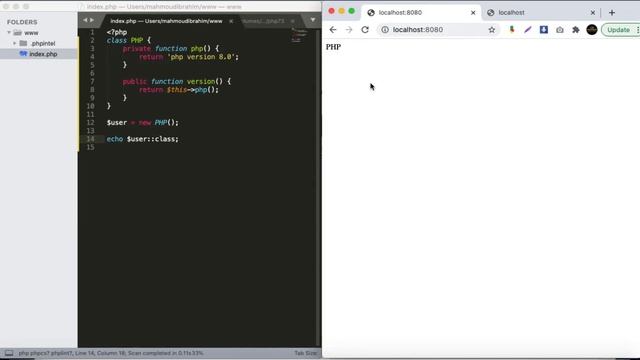Click the Update button in Chrome
640x360 pixels.
(618, 30)
